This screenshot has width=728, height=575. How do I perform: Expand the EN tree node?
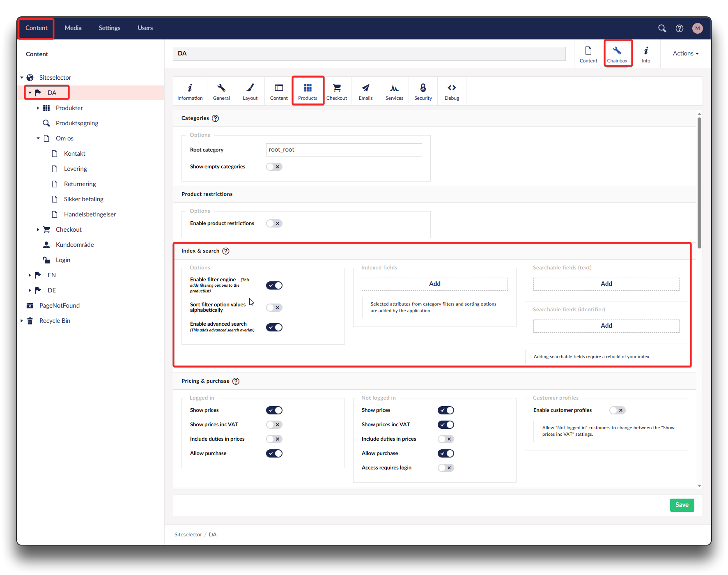[30, 275]
